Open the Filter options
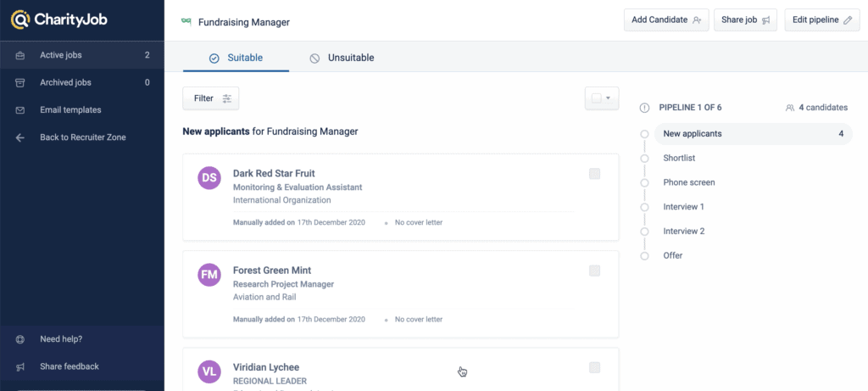The width and height of the screenshot is (868, 391). 211,98
